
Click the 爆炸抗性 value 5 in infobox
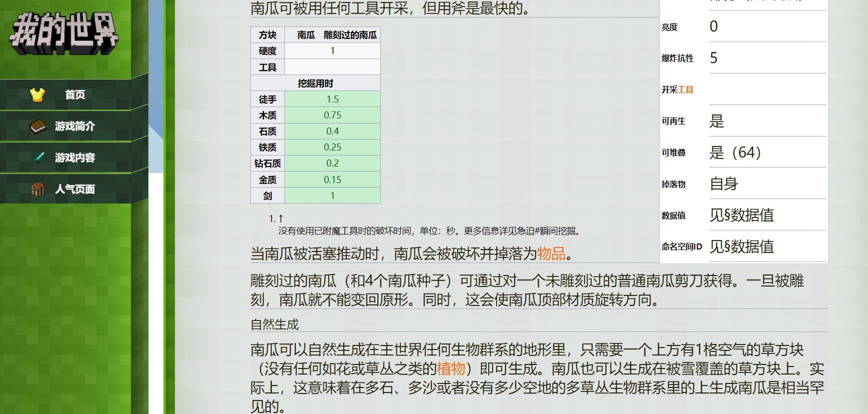coord(714,57)
